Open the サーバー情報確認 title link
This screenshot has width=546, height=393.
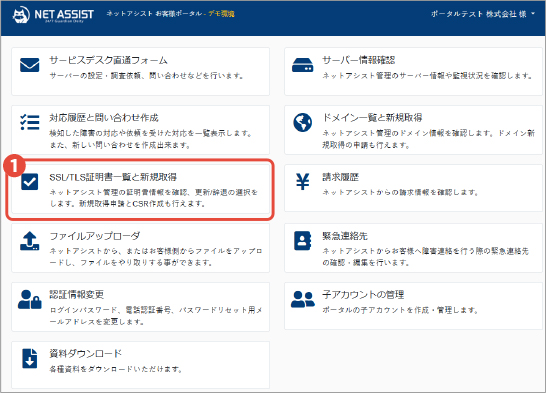359,60
